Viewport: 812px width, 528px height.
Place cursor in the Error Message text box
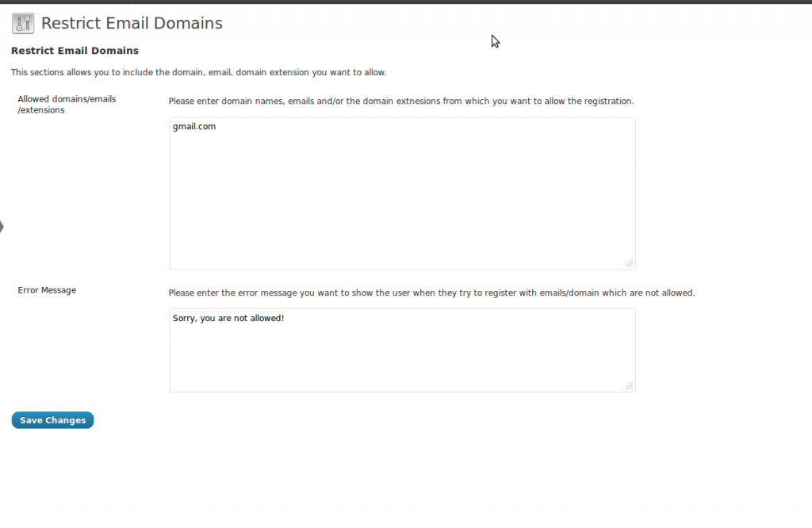point(400,349)
